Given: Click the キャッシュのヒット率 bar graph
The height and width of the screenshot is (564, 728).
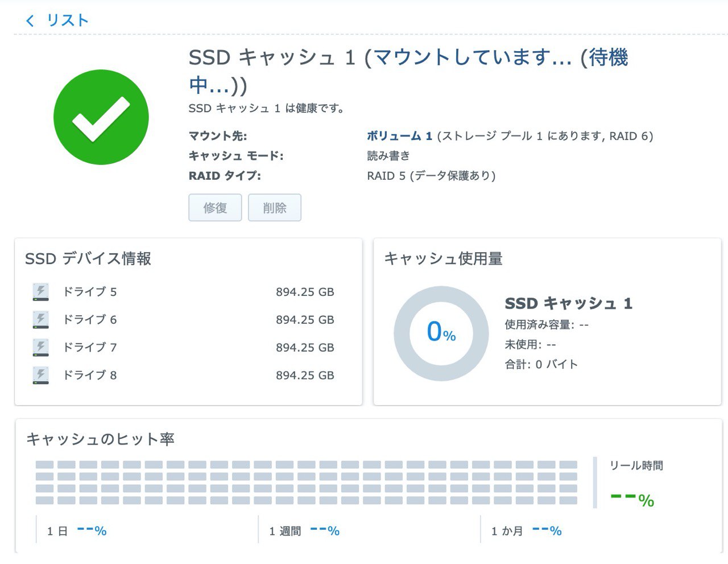Looking at the screenshot, I should coord(307,483).
